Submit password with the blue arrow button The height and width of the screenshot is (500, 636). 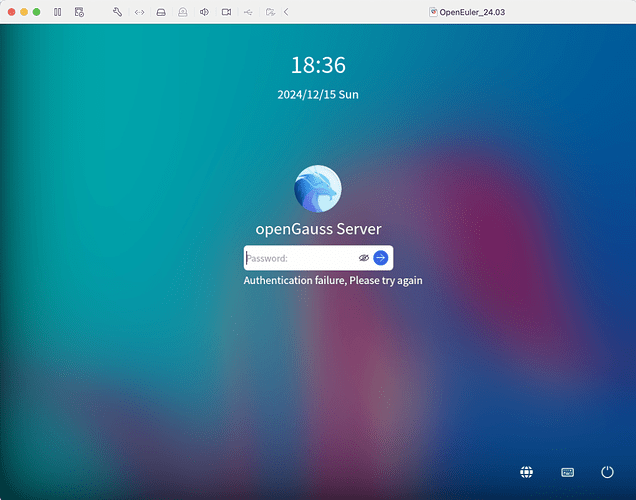coord(381,258)
